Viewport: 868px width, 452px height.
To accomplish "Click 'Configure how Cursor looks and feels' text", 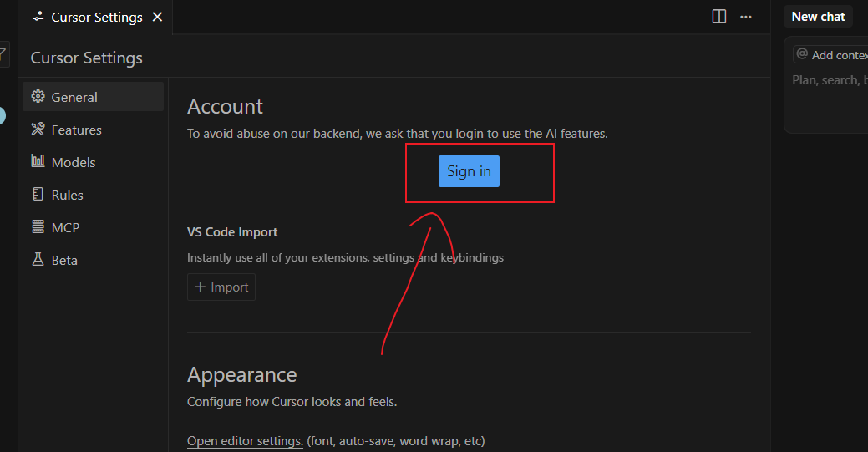I will tap(292, 402).
